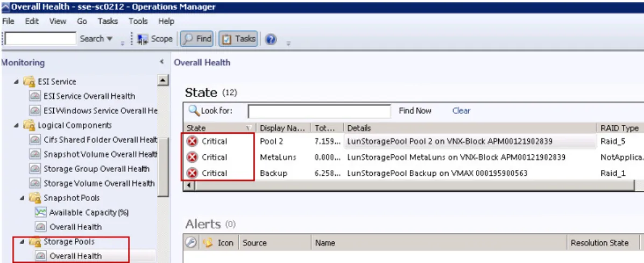This screenshot has width=644, height=263.
Task: Open the Help menu
Action: click(x=166, y=22)
